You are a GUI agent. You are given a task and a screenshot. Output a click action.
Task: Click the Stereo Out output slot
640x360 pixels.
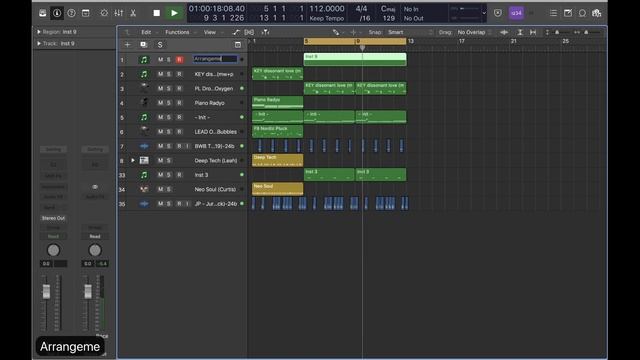coord(53,218)
